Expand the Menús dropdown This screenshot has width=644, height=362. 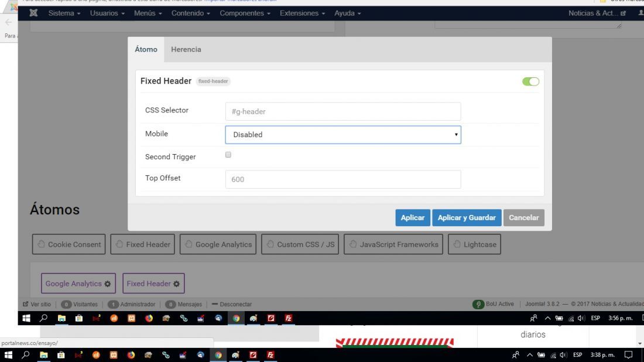coord(148,13)
